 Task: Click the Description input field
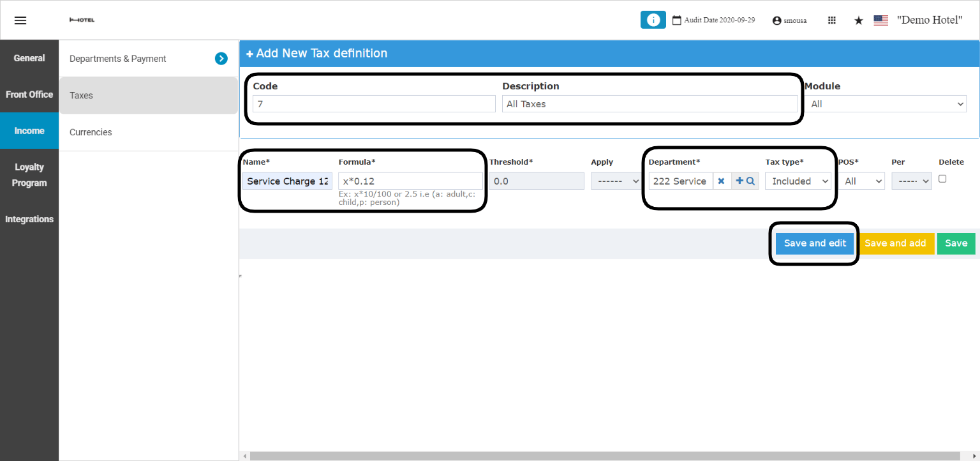pos(650,104)
